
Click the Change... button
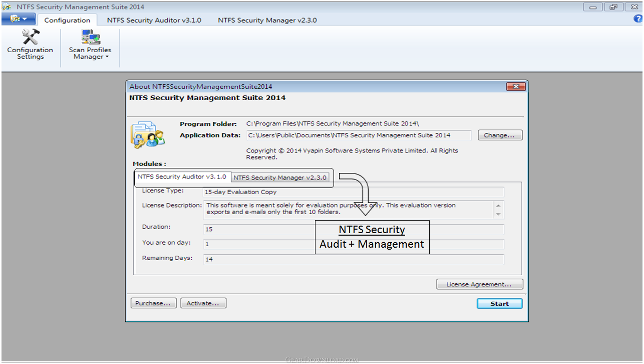tap(500, 135)
